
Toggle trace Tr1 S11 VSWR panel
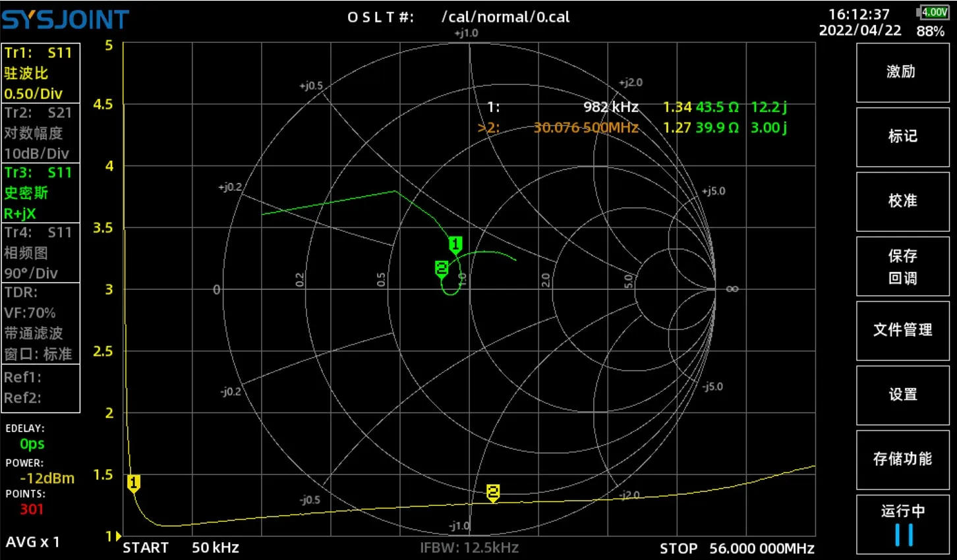point(41,73)
